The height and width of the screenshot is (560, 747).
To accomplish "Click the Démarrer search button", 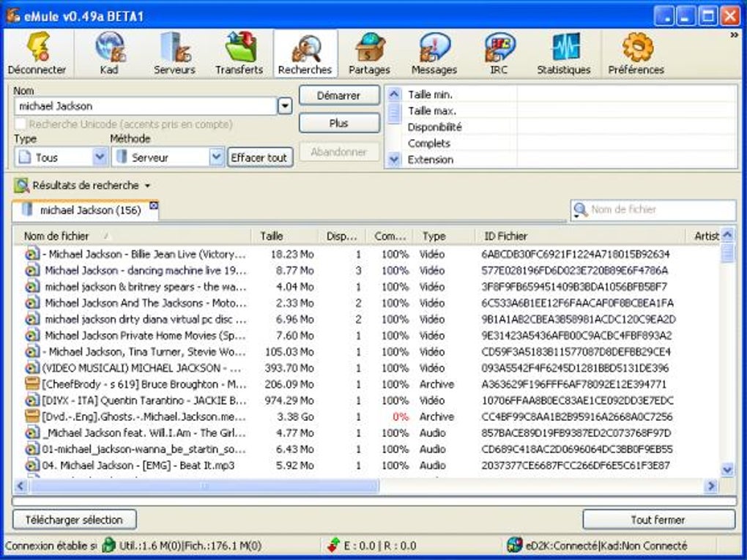I will click(339, 95).
